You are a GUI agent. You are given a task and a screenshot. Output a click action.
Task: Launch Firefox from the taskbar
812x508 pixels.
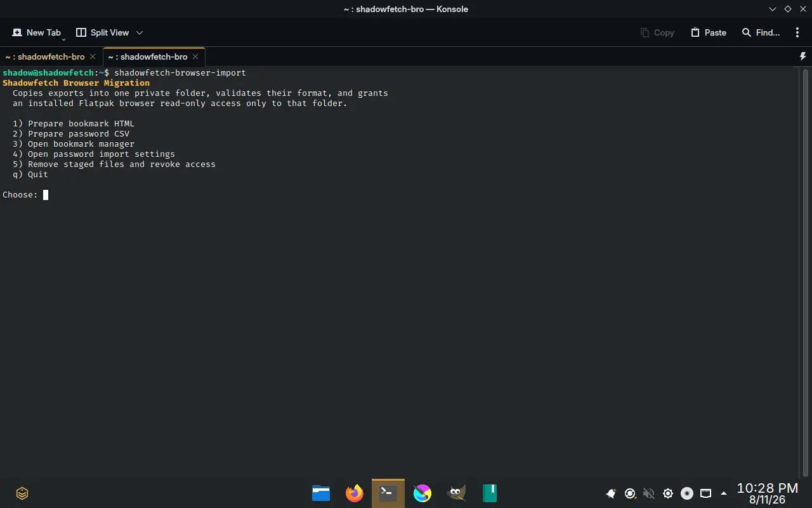coord(355,493)
